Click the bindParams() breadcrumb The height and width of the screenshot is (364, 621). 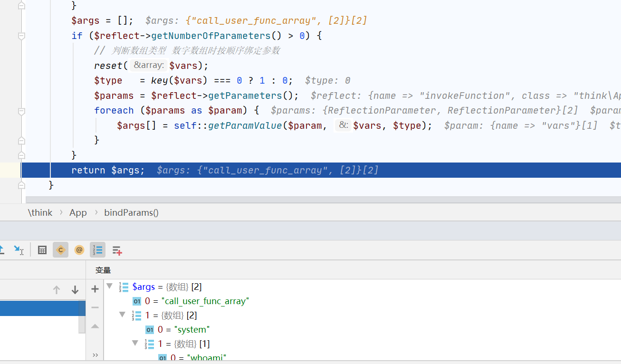point(132,212)
